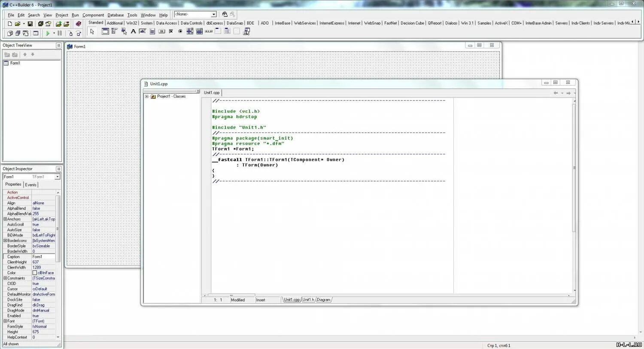
Task: Select the AutoSize property row
Action: coord(29,230)
